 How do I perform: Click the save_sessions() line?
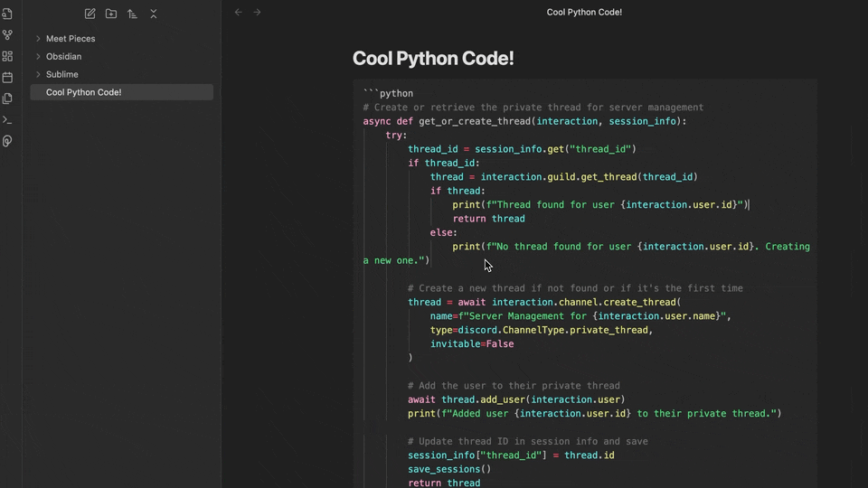tap(449, 469)
